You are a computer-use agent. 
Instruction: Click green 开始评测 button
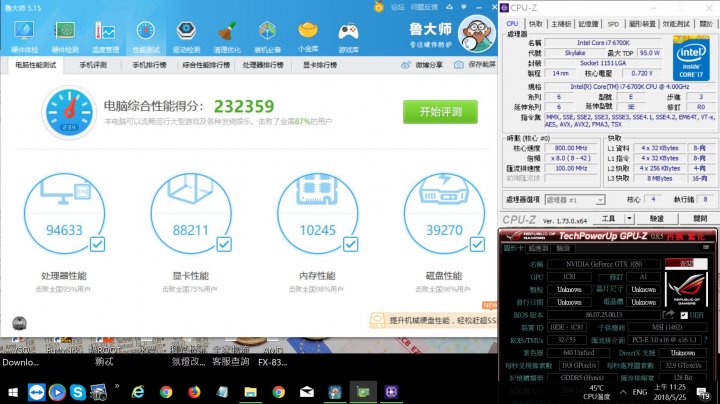pos(440,112)
